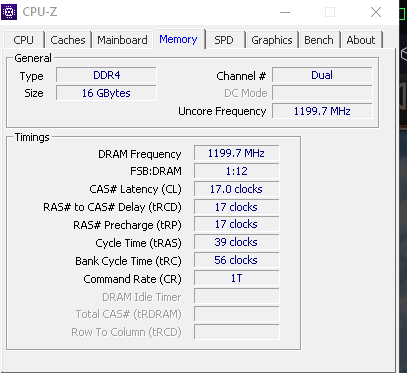Click the FSB:DRAM 1:12 ratio value

coord(236,171)
